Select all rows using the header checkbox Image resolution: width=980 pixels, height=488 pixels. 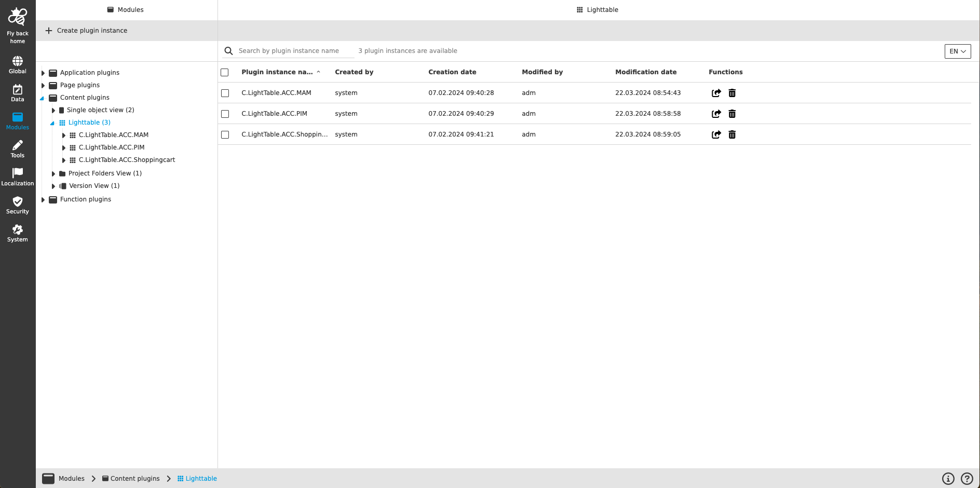(225, 72)
